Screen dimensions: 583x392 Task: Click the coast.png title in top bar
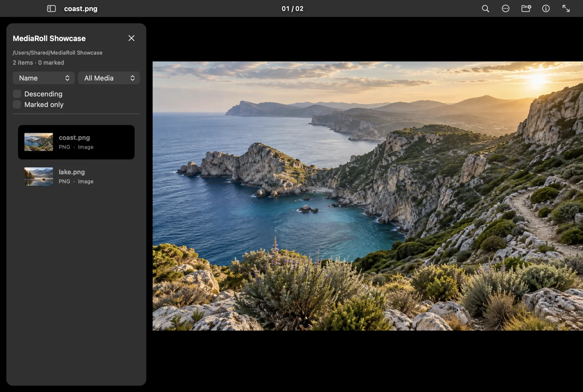tap(81, 8)
